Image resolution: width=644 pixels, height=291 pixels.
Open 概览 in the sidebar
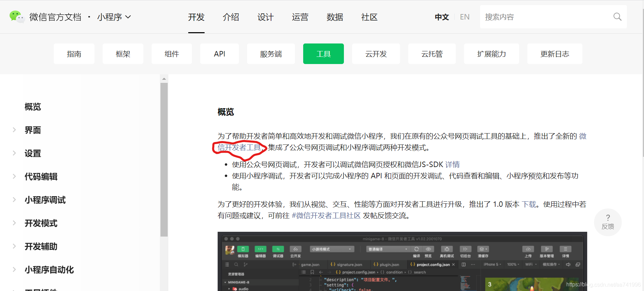tap(33, 107)
